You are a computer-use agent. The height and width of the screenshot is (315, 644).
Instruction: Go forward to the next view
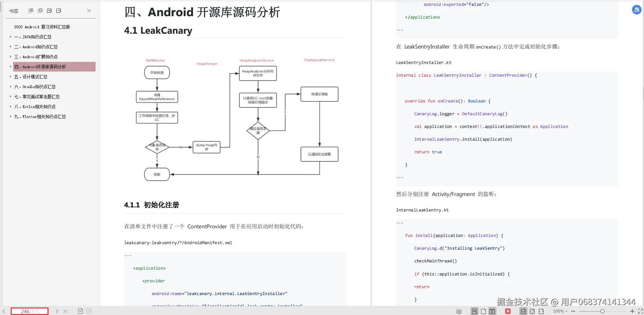click(89, 311)
